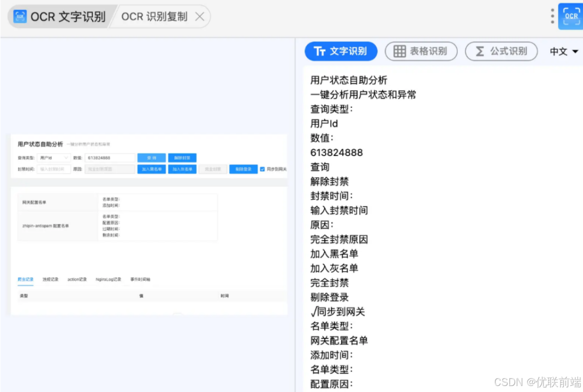Click the recognized number 613824888
The width and height of the screenshot is (583, 392).
337,152
